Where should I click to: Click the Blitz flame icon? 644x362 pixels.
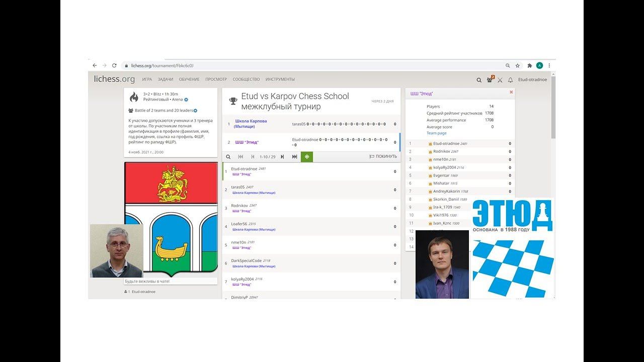point(134,97)
